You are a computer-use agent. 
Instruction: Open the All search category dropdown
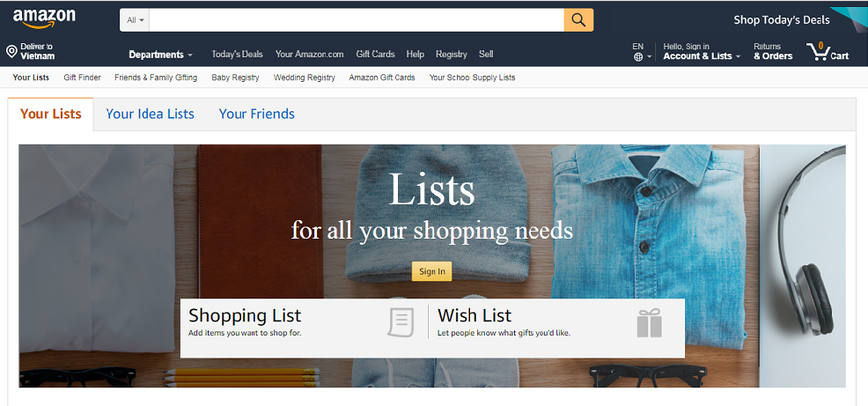click(135, 20)
